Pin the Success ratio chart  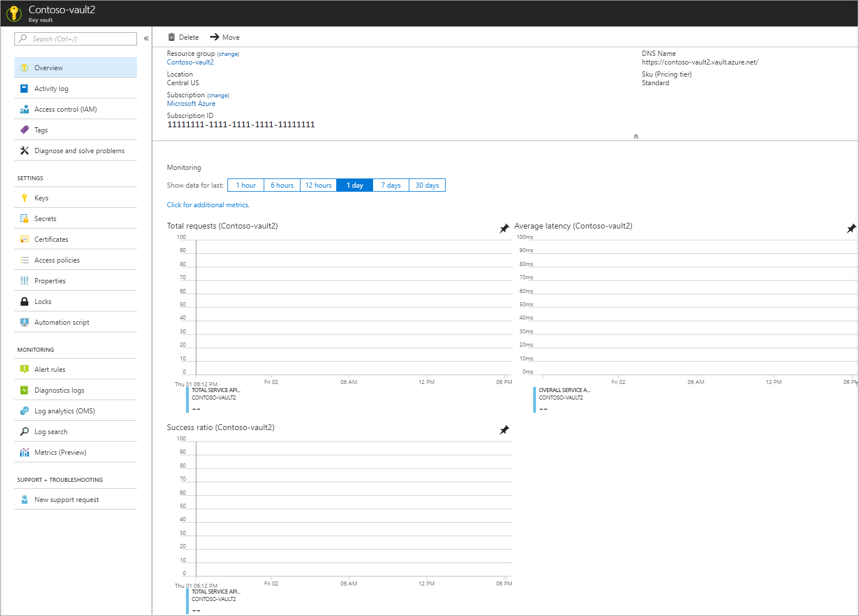pyautogui.click(x=504, y=429)
